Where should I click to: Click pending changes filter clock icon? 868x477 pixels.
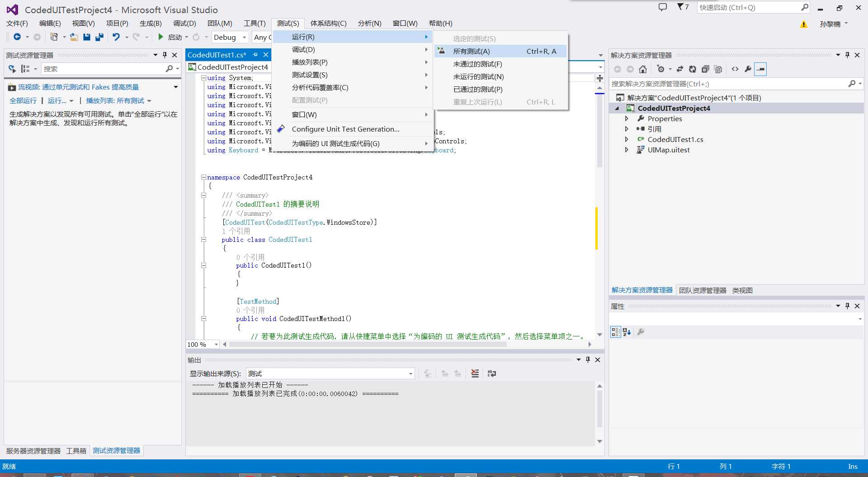pyautogui.click(x=661, y=69)
